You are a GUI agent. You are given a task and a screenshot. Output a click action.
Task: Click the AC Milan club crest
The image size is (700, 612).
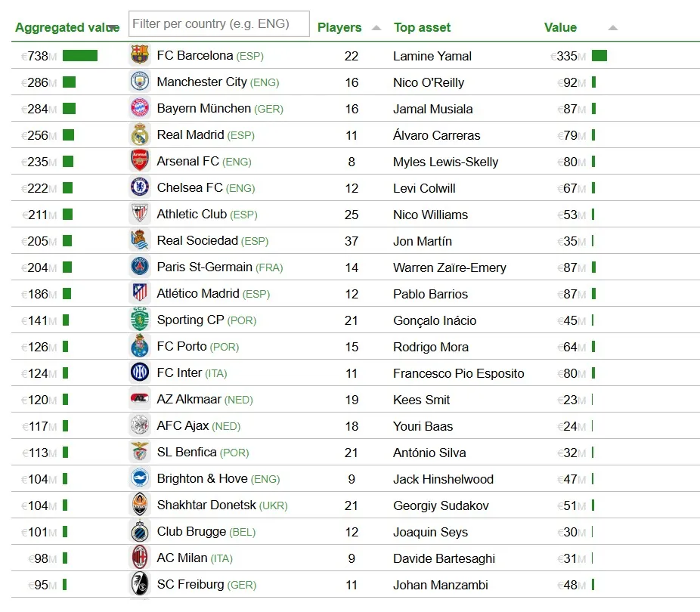click(140, 558)
